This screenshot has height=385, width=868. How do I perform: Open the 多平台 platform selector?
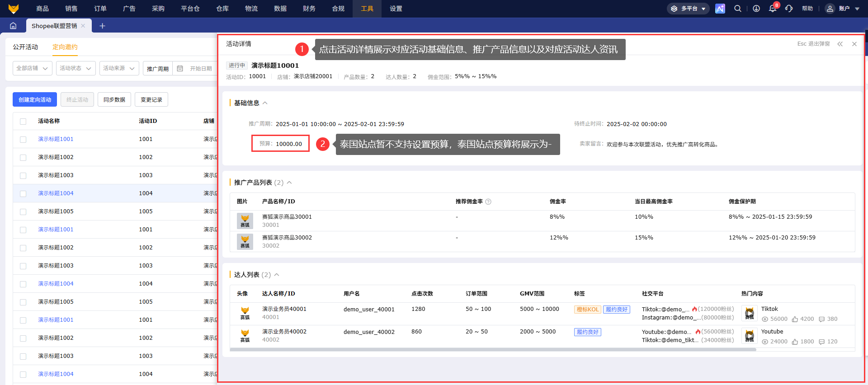coord(688,9)
